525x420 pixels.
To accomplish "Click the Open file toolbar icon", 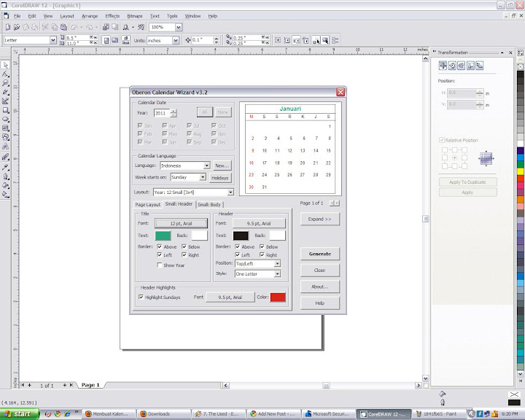I will pos(17,27).
